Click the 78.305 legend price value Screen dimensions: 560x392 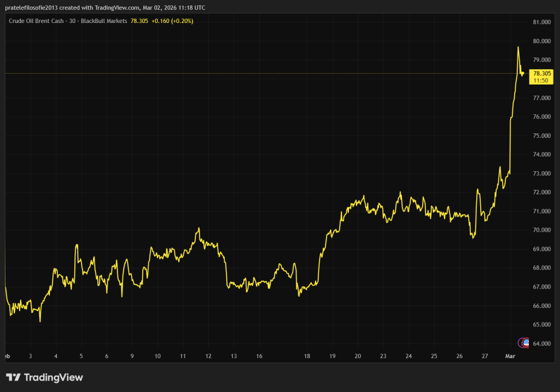140,21
